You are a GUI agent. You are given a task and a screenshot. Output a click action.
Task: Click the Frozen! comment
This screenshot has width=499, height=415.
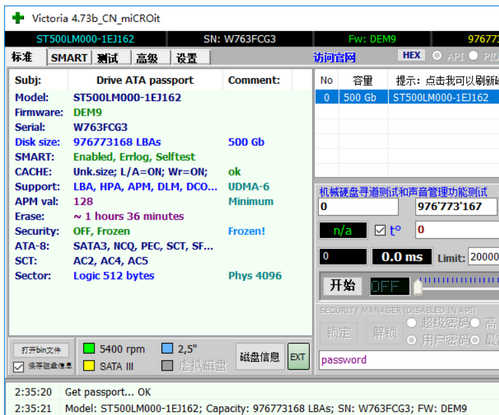point(246,231)
